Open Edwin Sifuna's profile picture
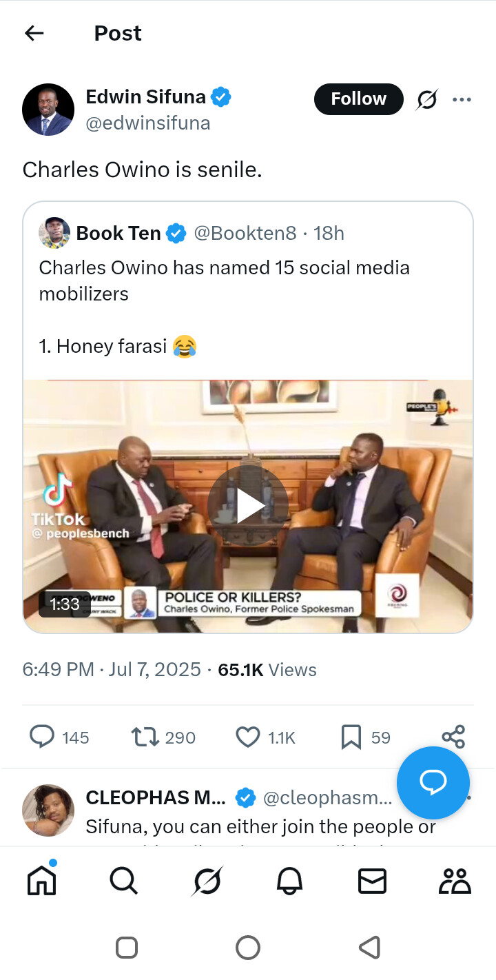 pos(48,110)
